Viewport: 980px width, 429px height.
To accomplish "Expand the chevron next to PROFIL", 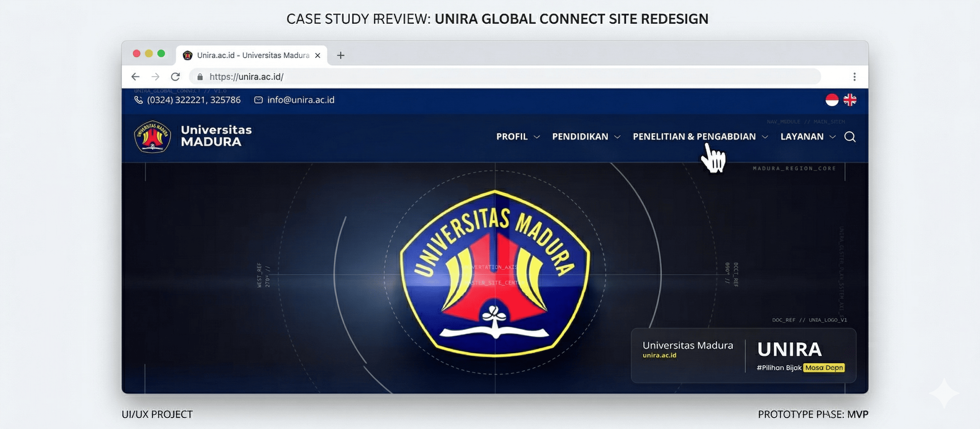I will [537, 137].
